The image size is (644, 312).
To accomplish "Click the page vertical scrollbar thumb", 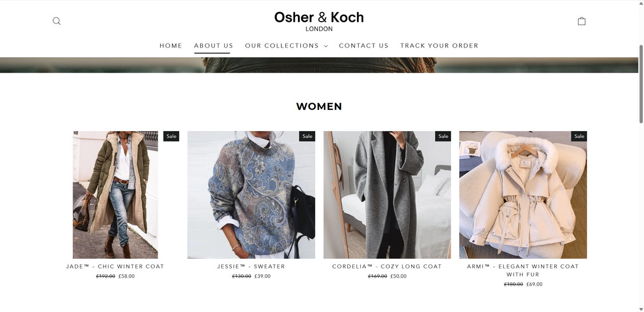I will click(641, 84).
